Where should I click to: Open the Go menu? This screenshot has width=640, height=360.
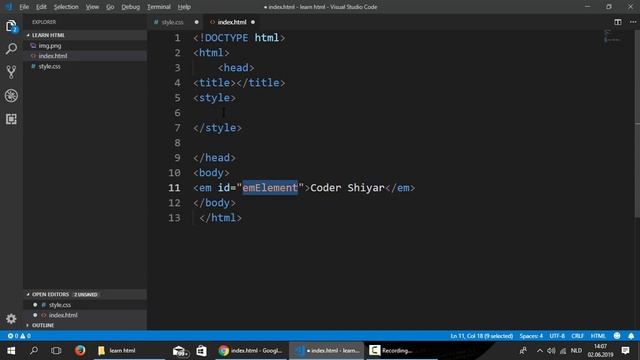[x=110, y=7]
